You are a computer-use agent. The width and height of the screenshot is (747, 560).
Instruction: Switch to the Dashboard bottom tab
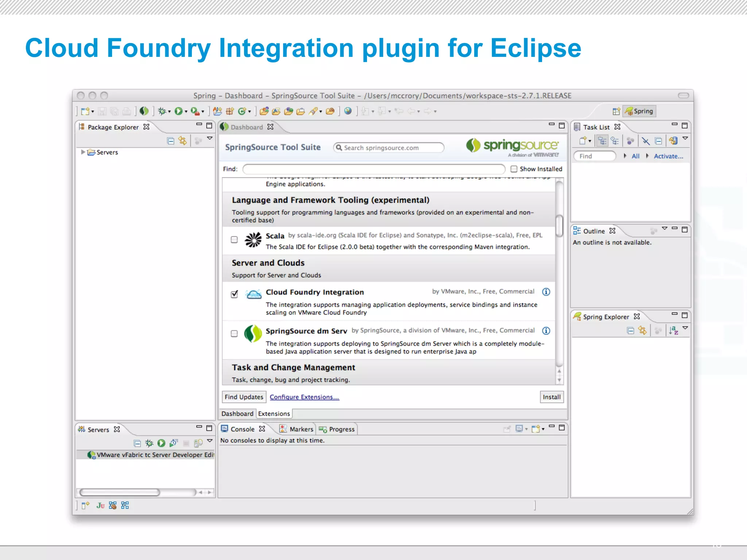coord(237,413)
